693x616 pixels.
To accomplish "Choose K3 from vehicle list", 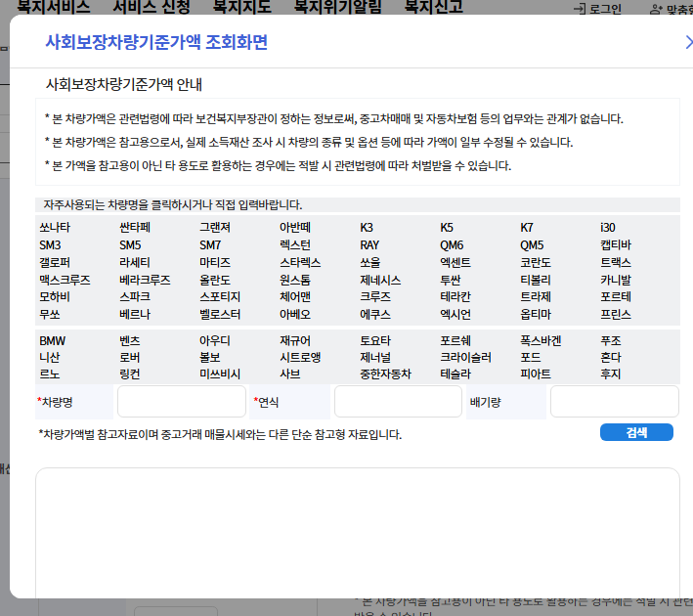I will 367,227.
